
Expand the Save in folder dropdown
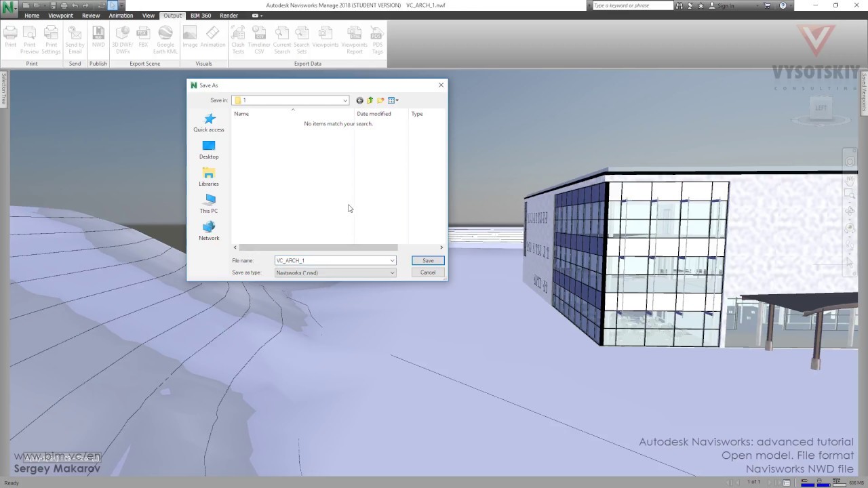click(345, 100)
